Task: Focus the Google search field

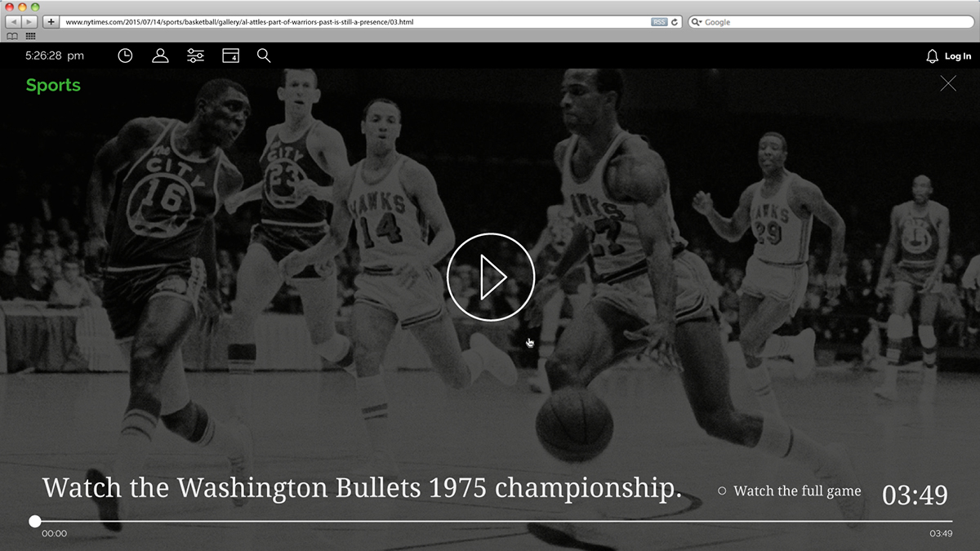Action: click(830, 22)
